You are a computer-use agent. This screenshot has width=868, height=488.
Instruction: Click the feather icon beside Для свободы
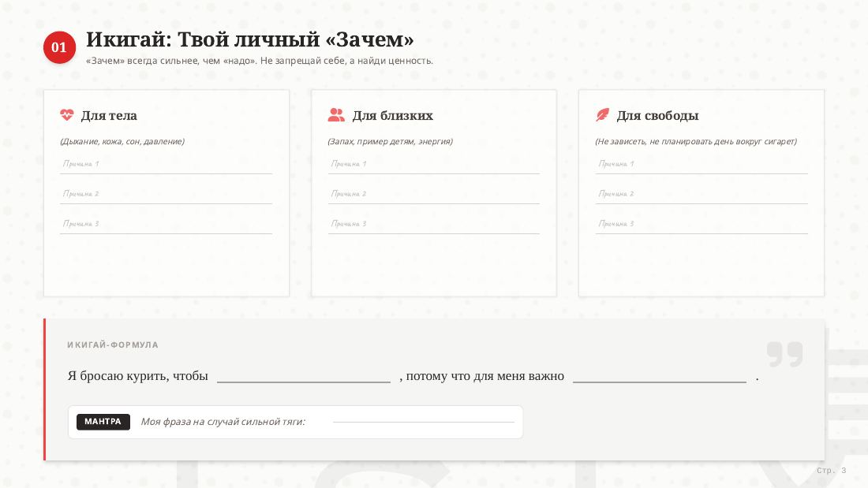(x=602, y=115)
